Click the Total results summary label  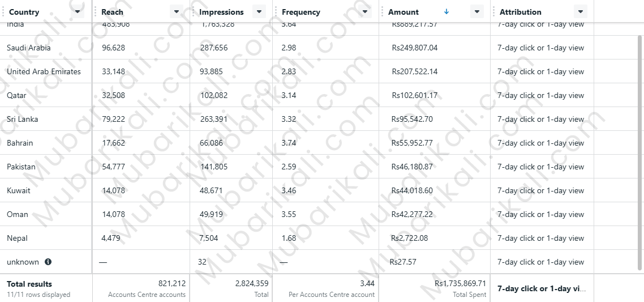click(29, 284)
